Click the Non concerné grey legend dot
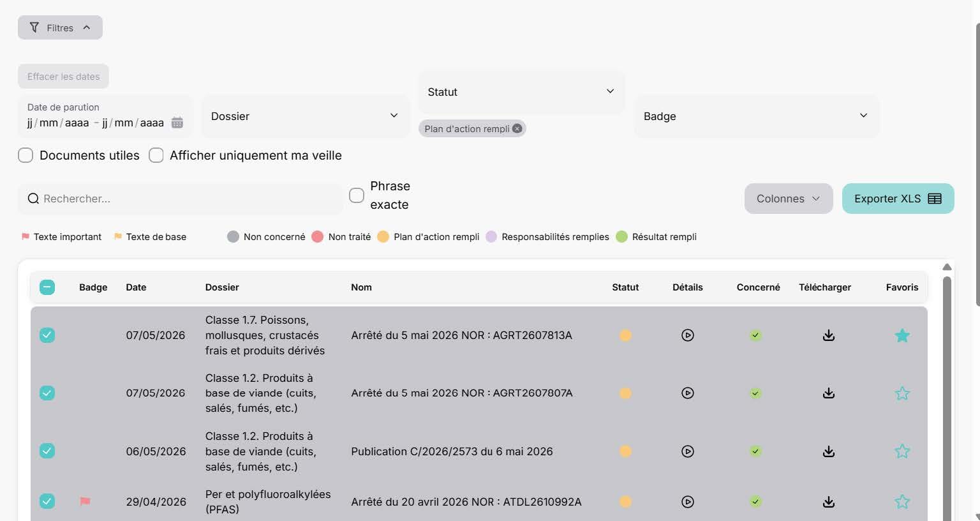The image size is (980, 521). (x=233, y=237)
